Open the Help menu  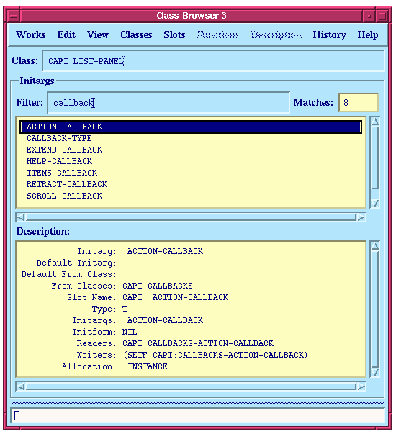(368, 35)
